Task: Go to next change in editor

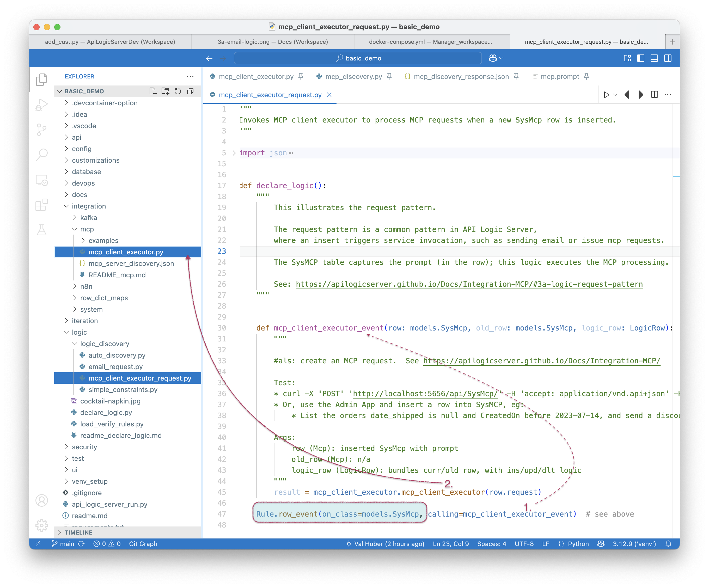Action: (640, 95)
